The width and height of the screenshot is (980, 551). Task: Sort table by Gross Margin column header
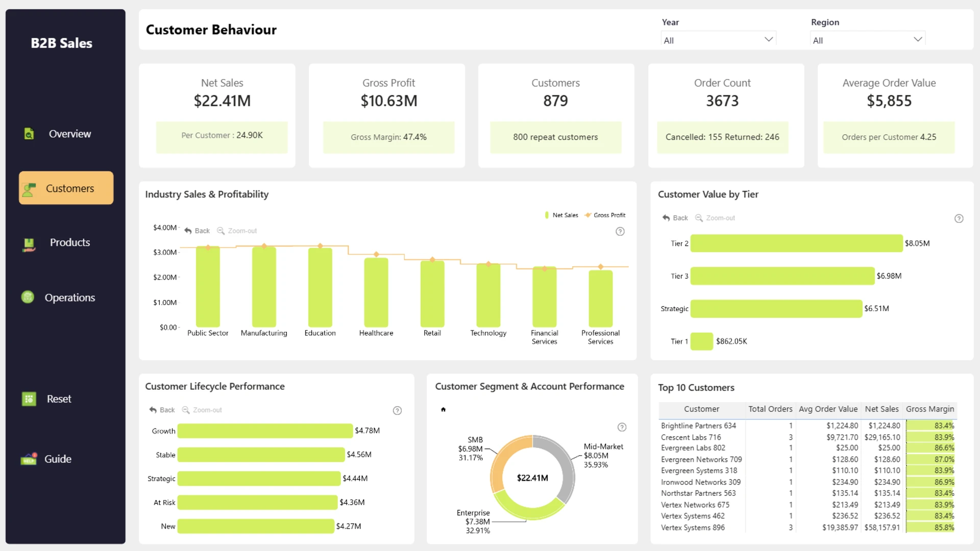(x=929, y=409)
